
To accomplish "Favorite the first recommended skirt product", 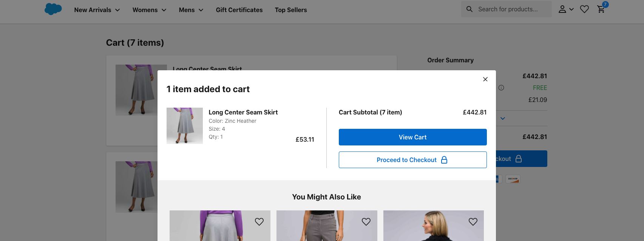I will pos(259,222).
